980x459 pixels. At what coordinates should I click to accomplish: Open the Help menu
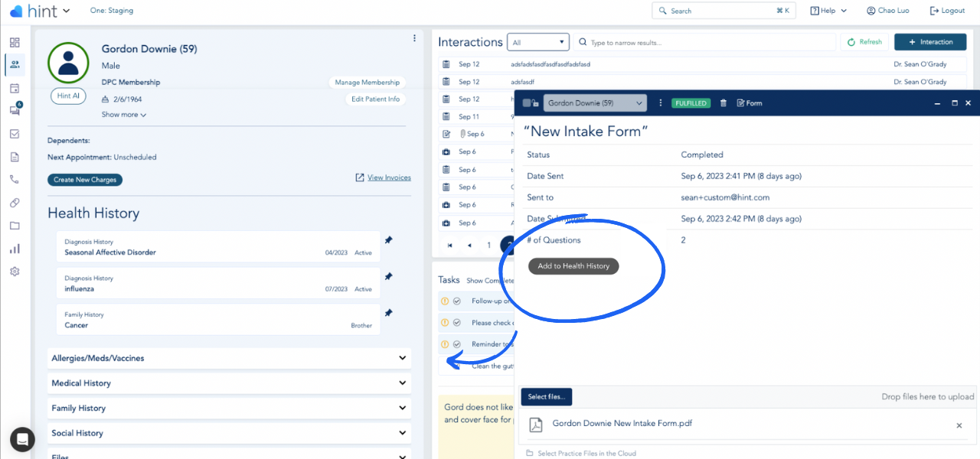(828, 10)
